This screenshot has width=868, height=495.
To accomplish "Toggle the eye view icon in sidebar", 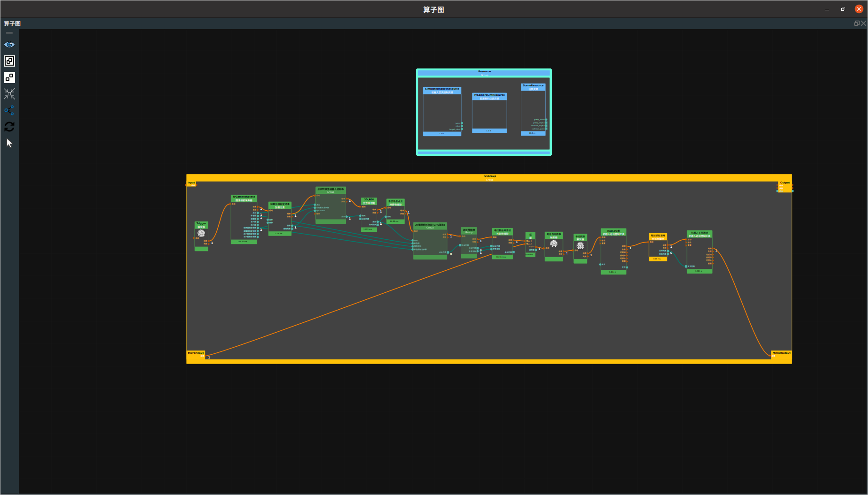I will [9, 45].
